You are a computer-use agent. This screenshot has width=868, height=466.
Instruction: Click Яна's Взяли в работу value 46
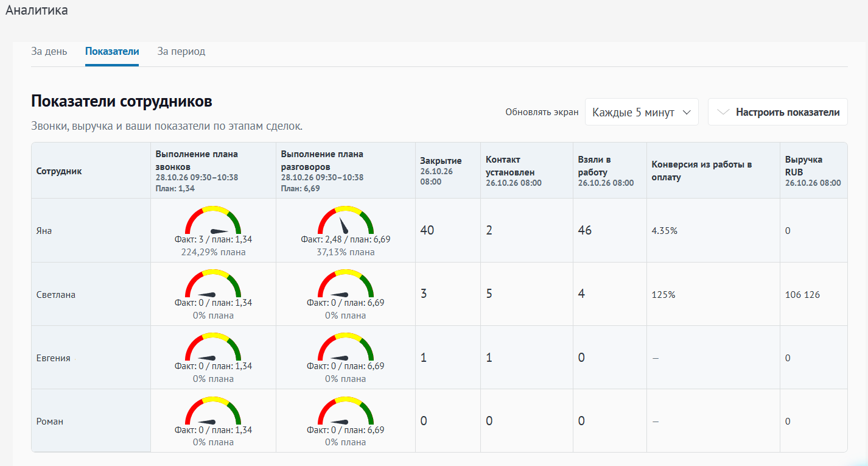pyautogui.click(x=585, y=230)
